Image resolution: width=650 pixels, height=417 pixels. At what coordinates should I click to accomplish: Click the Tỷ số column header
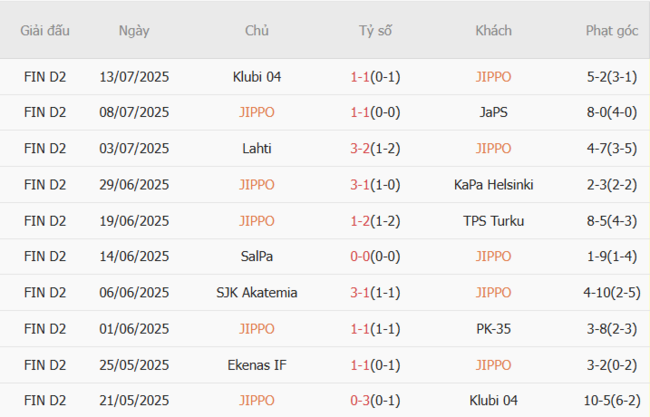375,31
